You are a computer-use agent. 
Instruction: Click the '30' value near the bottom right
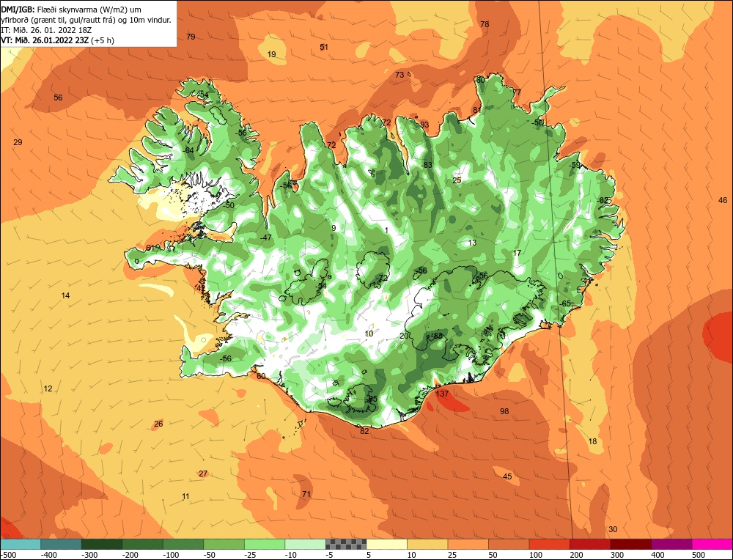pos(613,529)
